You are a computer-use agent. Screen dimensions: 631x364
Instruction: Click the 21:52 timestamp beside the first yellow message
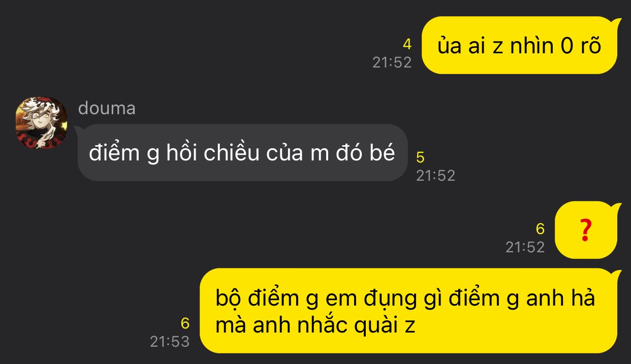pos(392,62)
